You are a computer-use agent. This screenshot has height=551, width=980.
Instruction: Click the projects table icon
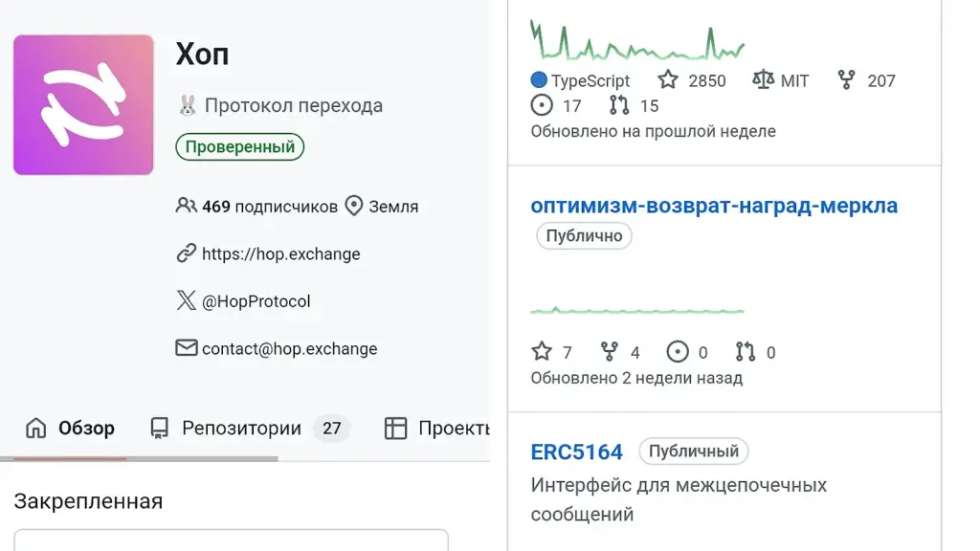click(395, 428)
